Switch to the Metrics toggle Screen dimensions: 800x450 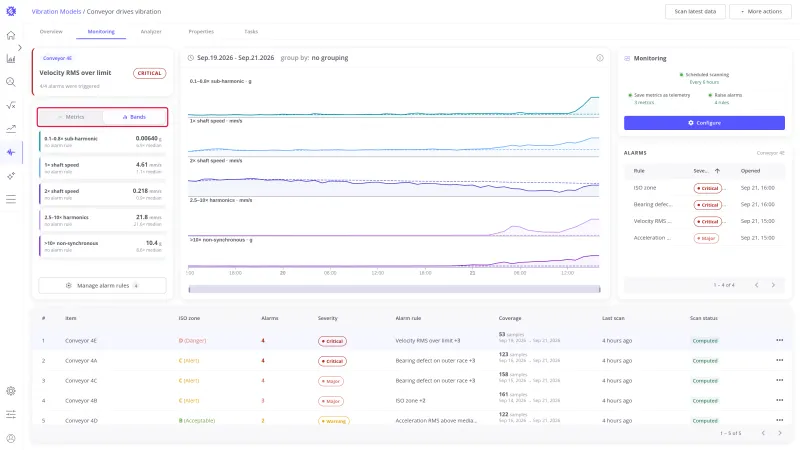(x=71, y=117)
